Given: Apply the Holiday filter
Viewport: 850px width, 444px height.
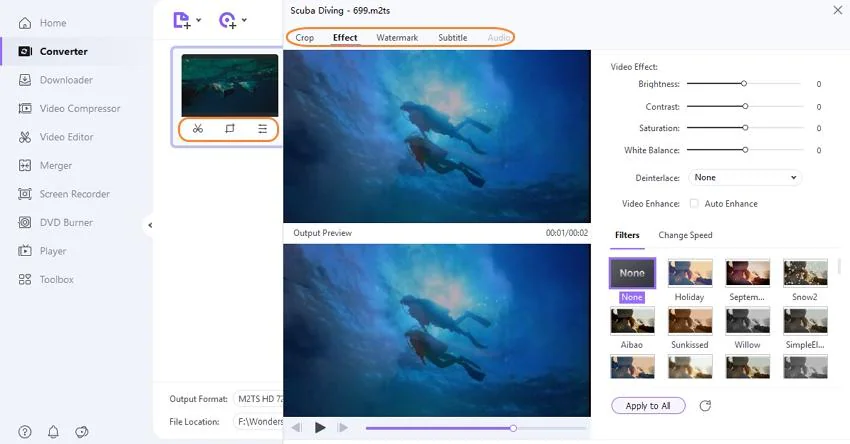Looking at the screenshot, I should coord(690,273).
